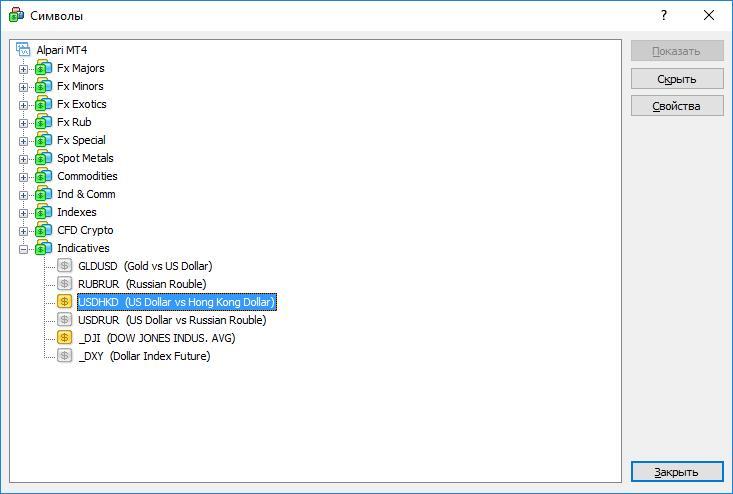Open symbol Свойства properties button
Image resolution: width=733 pixels, height=494 pixels.
point(676,106)
